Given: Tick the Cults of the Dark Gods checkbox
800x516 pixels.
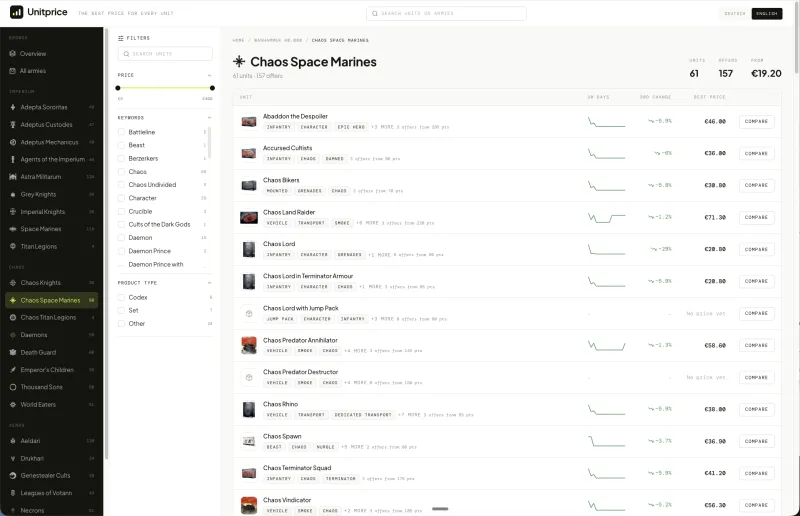Looking at the screenshot, I should pos(121,225).
